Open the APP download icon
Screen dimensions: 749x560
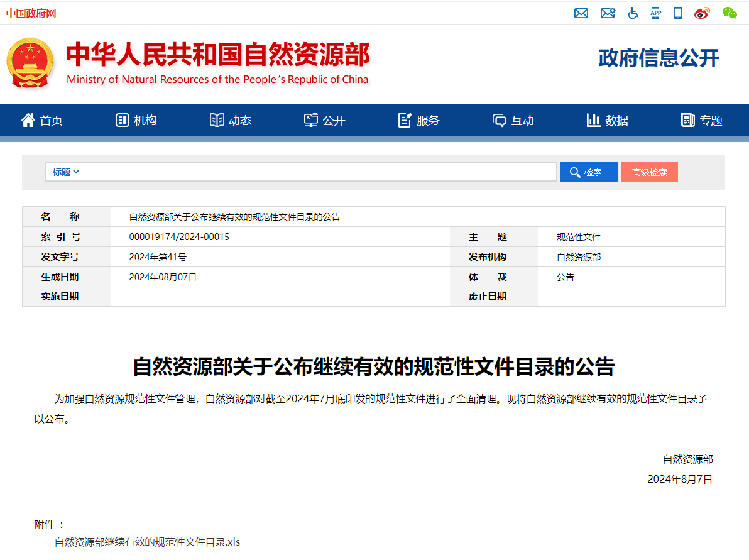pyautogui.click(x=655, y=13)
